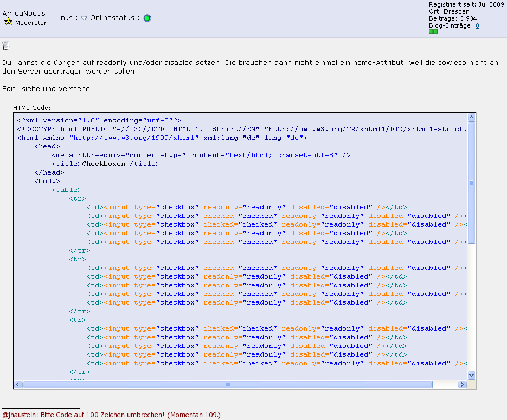Viewport: 507px width, 420px height.
Task: Click the Moderator label under username
Action: click(30, 23)
